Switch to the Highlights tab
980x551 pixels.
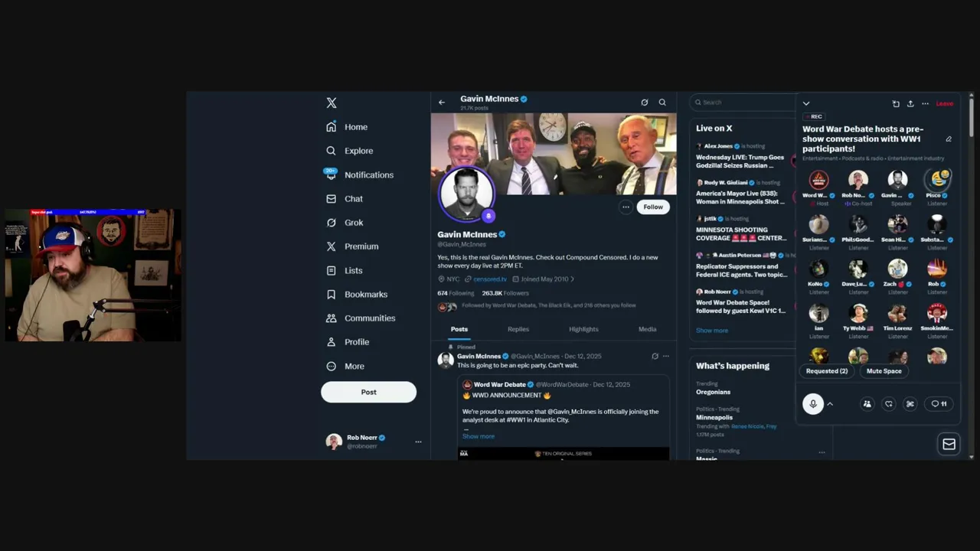pyautogui.click(x=583, y=329)
